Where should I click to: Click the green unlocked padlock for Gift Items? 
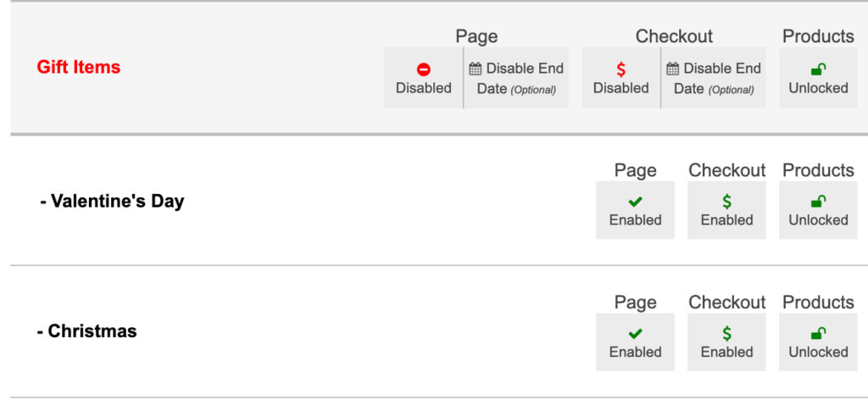pos(818,70)
